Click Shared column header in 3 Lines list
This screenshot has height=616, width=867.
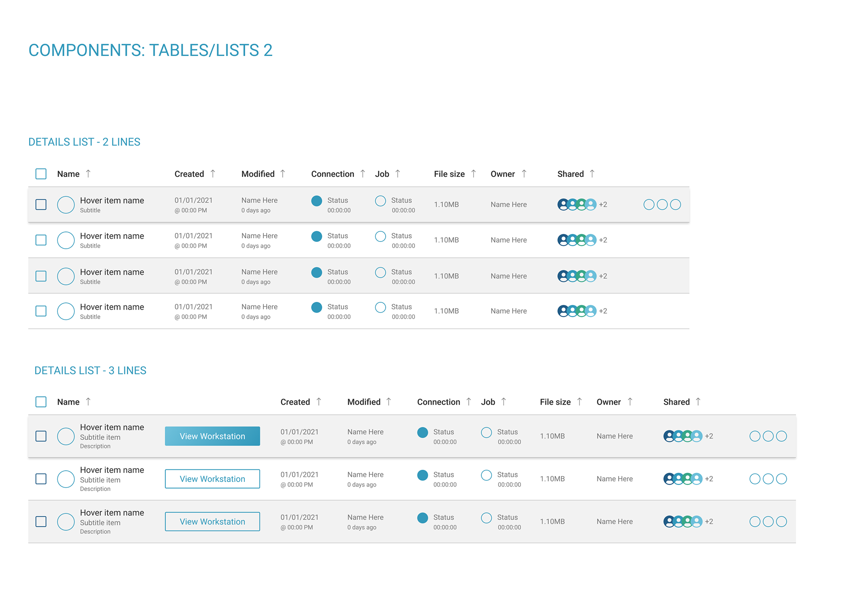[676, 402]
